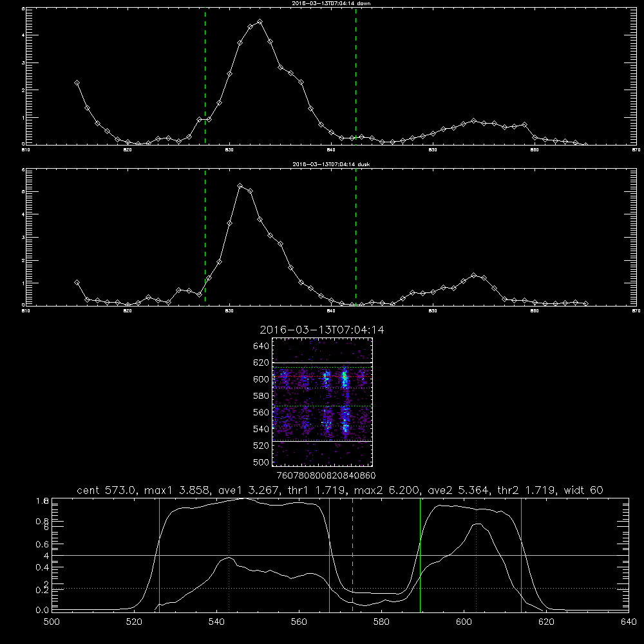Click the '500' y-axis label beside spectrogram
644x644 pixels.
click(261, 462)
